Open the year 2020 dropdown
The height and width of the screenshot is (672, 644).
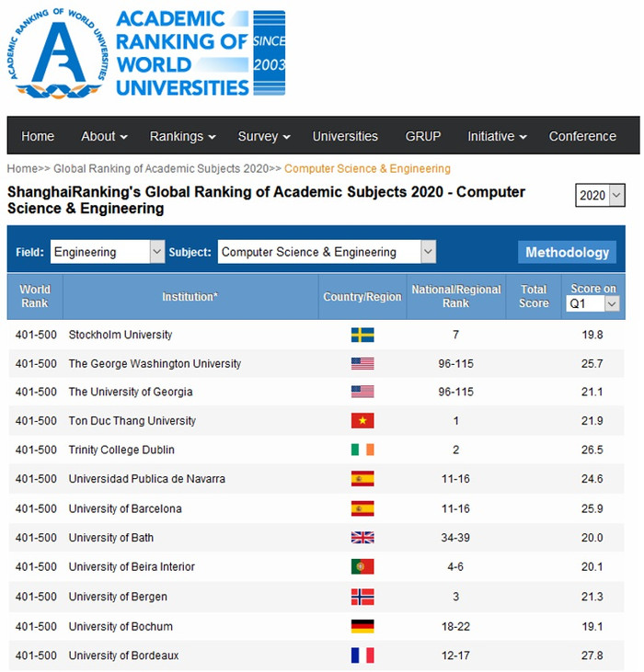(x=600, y=195)
